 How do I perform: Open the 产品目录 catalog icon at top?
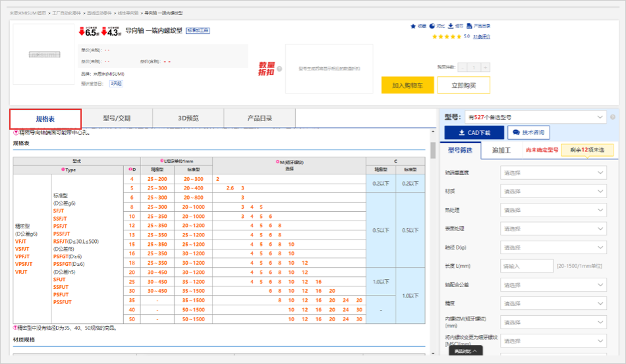click(x=469, y=26)
